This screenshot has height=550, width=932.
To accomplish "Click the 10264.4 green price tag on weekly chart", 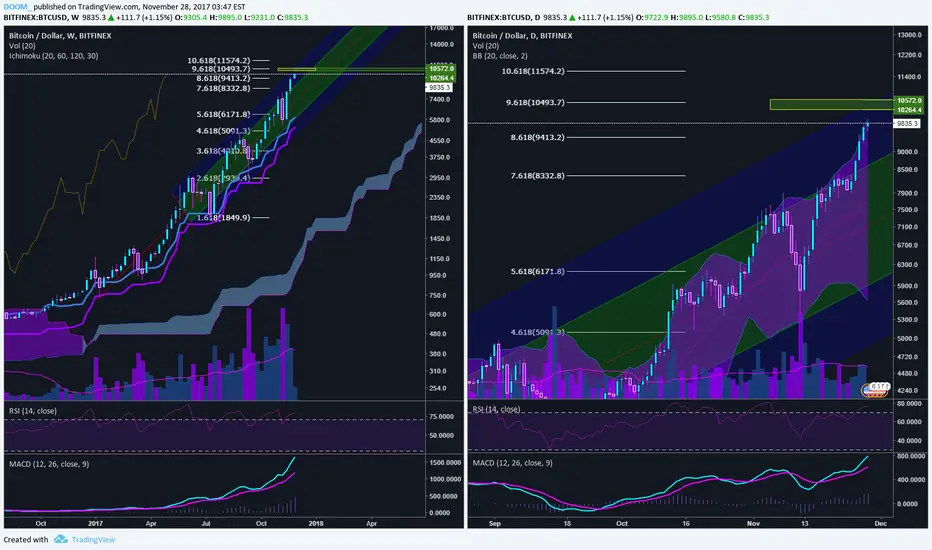I will tap(441, 78).
